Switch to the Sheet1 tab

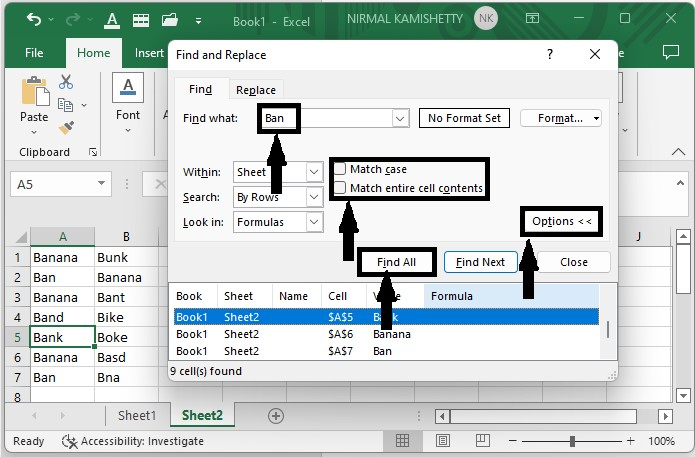tap(137, 416)
